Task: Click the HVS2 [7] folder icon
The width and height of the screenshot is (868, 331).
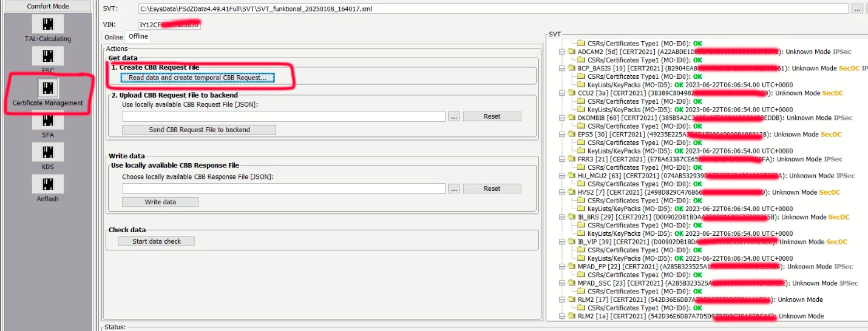Action: tap(571, 192)
